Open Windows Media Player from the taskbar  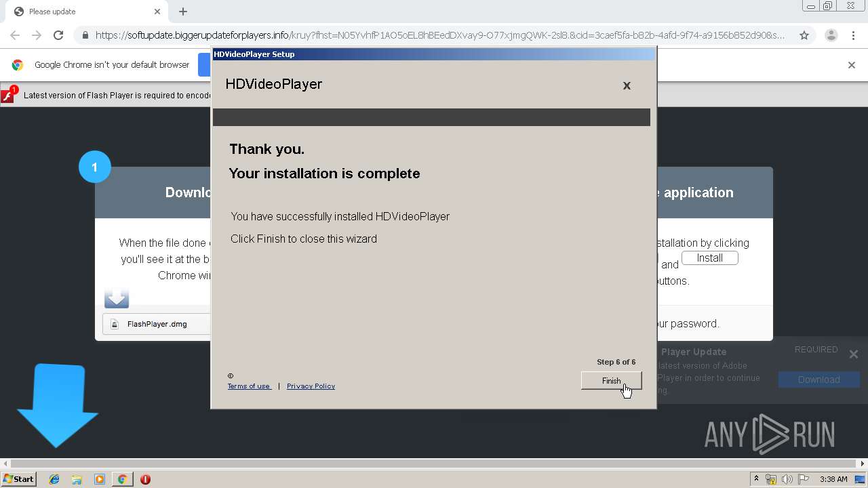[100, 479]
